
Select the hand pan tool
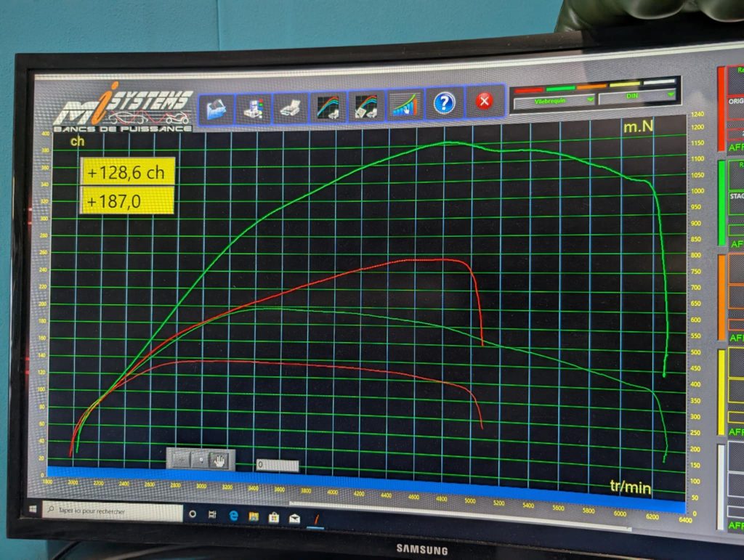(221, 459)
